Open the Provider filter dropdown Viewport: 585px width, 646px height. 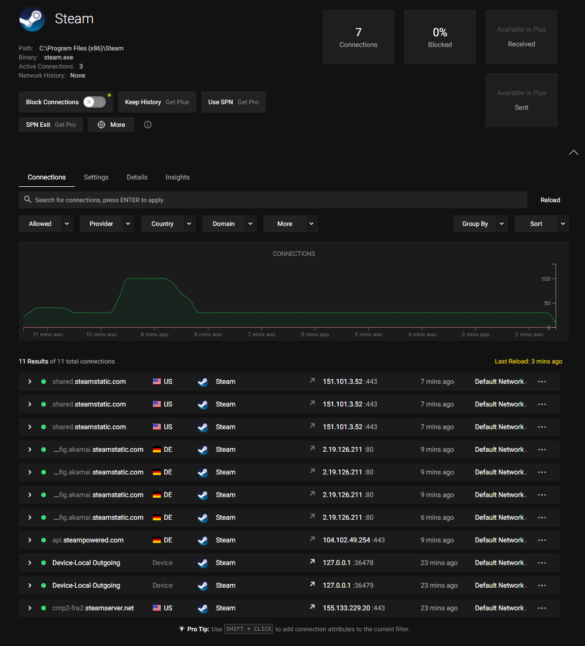click(107, 224)
